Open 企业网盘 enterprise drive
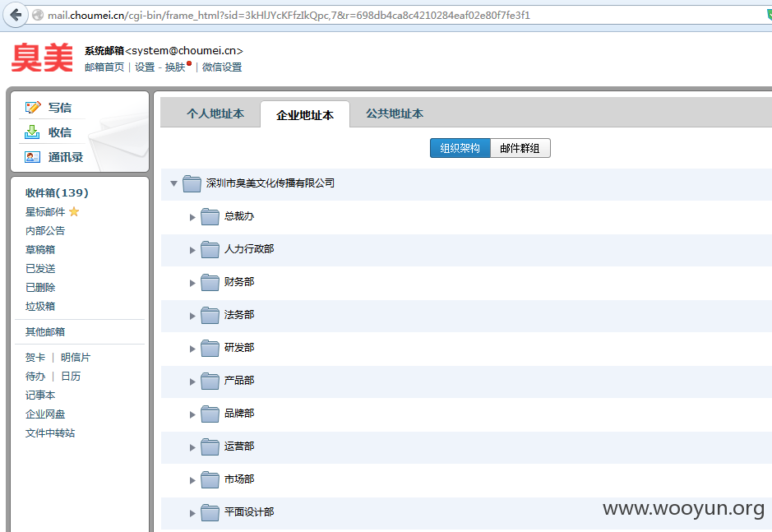The image size is (772, 532). click(x=45, y=414)
